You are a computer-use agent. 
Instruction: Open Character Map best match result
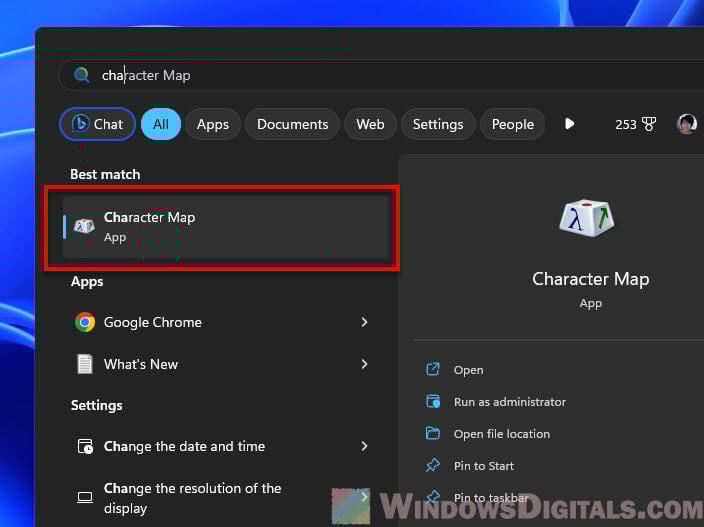coord(225,227)
